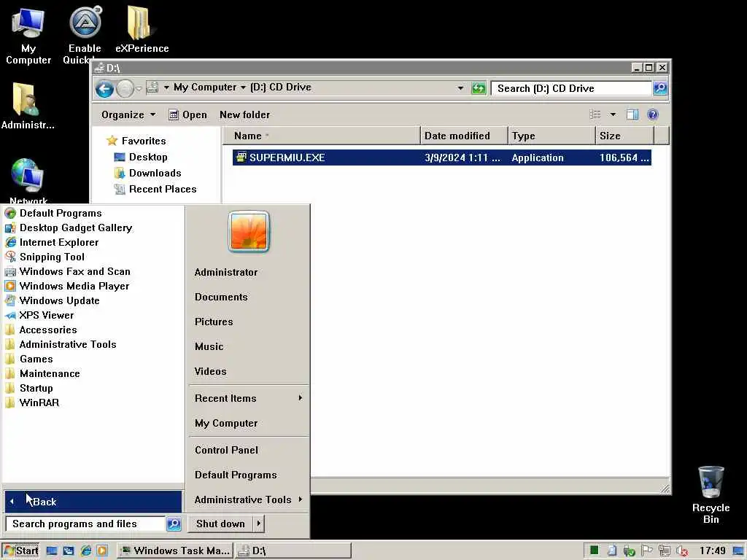Open the Network desktop icon
This screenshot has height=560, width=747.
[x=28, y=182]
